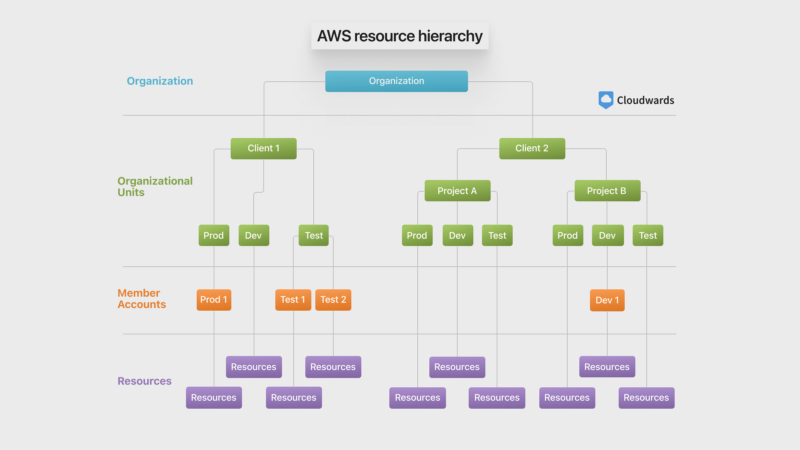Select Resources box connected to Client 1's Dev
800x450 pixels.
coord(254,367)
